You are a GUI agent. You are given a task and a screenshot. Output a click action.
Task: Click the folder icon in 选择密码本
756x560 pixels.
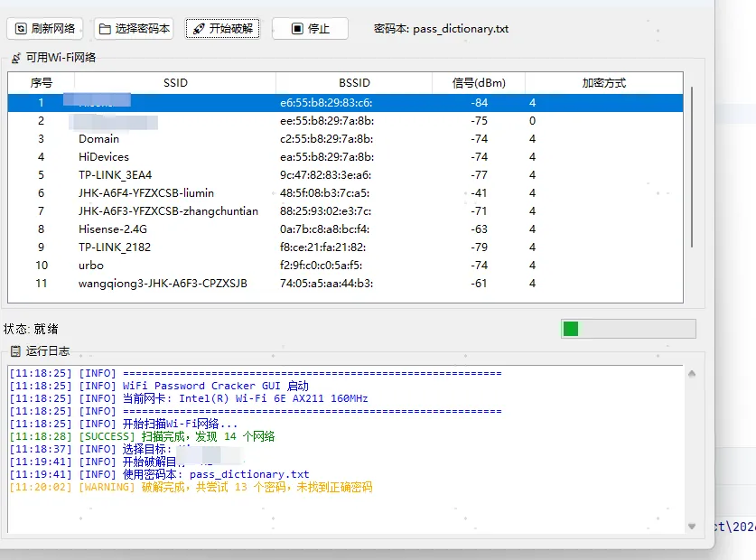(x=105, y=29)
